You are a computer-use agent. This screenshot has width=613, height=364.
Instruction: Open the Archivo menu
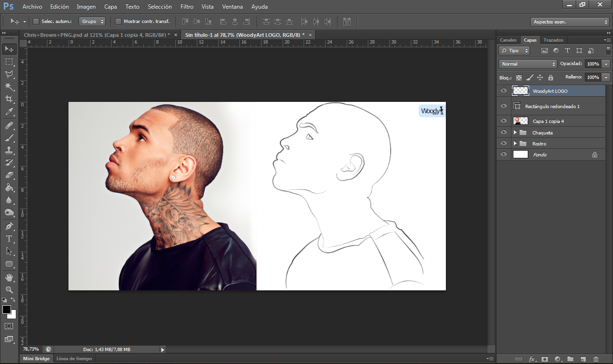coord(32,7)
